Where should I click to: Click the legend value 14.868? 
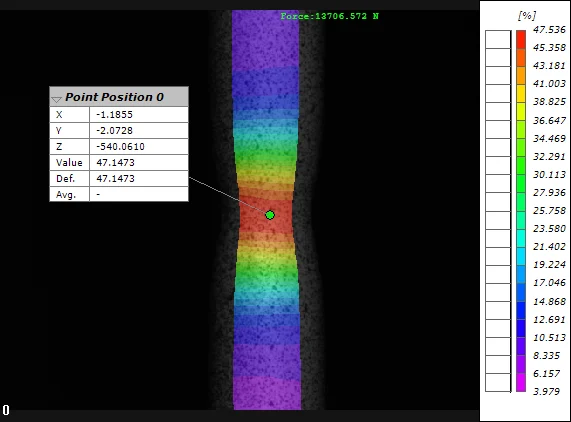(549, 301)
